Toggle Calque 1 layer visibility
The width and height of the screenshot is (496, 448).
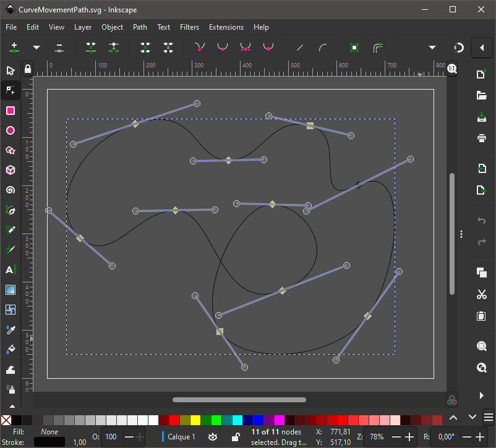pyautogui.click(x=213, y=437)
